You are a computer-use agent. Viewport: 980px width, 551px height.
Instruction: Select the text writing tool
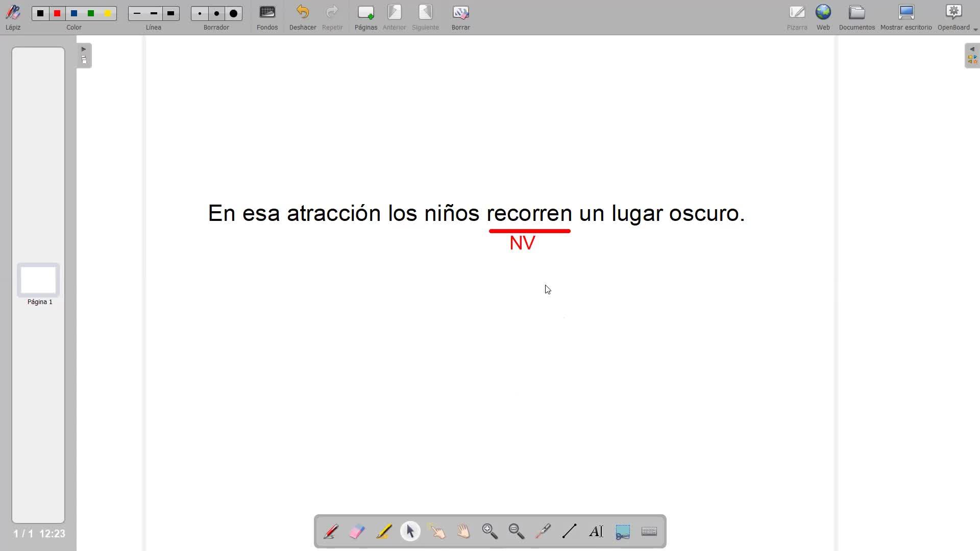[596, 532]
